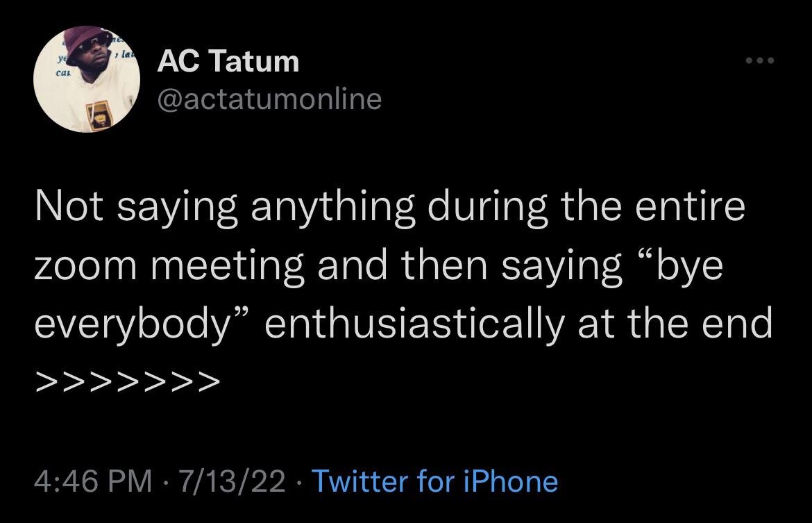812x523 pixels.
Task: Open the three-dot more options menu
Action: click(x=760, y=60)
